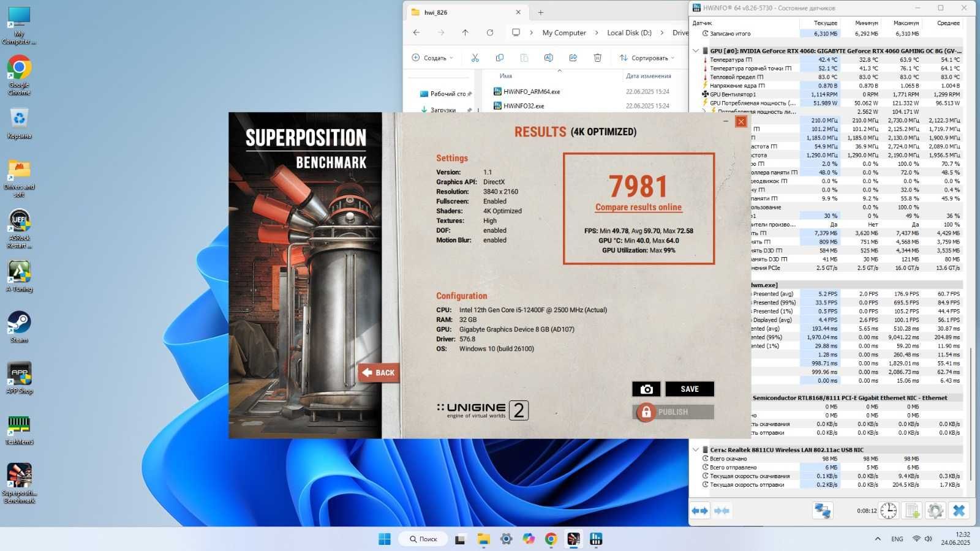Click the copy icon in Explorer toolbar
This screenshot has height=551, width=980.
pos(499,58)
